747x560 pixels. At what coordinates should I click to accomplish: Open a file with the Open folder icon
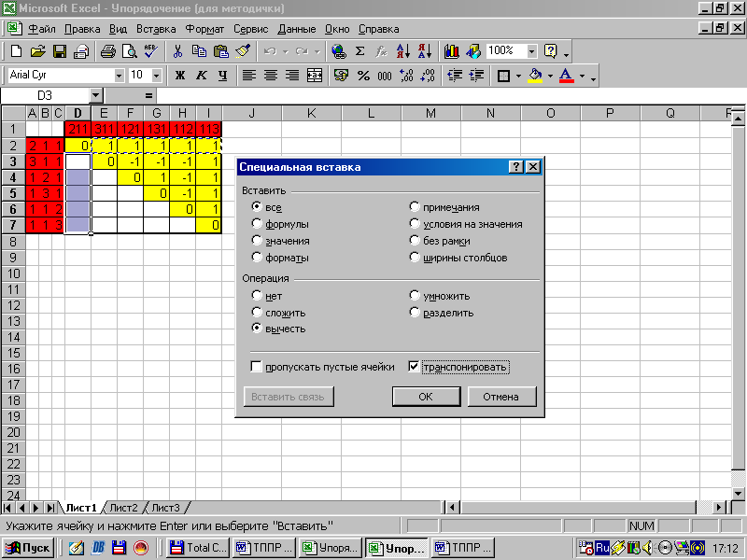pos(37,51)
